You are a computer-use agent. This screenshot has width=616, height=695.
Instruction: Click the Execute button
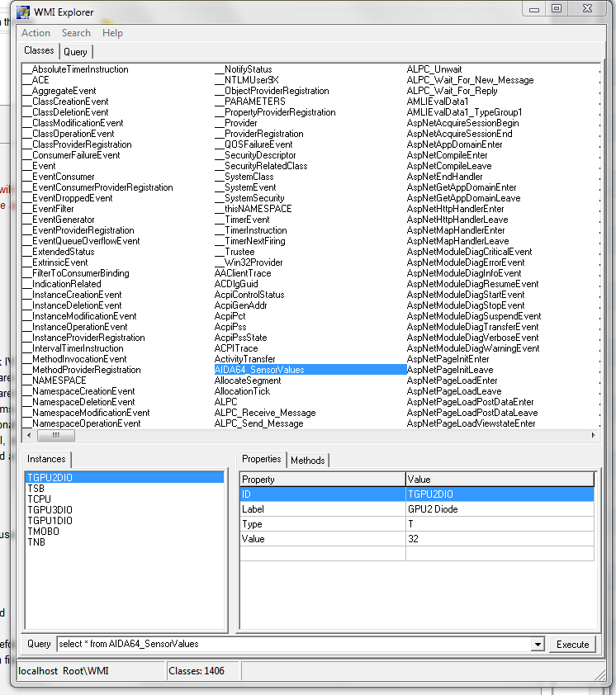coord(572,645)
